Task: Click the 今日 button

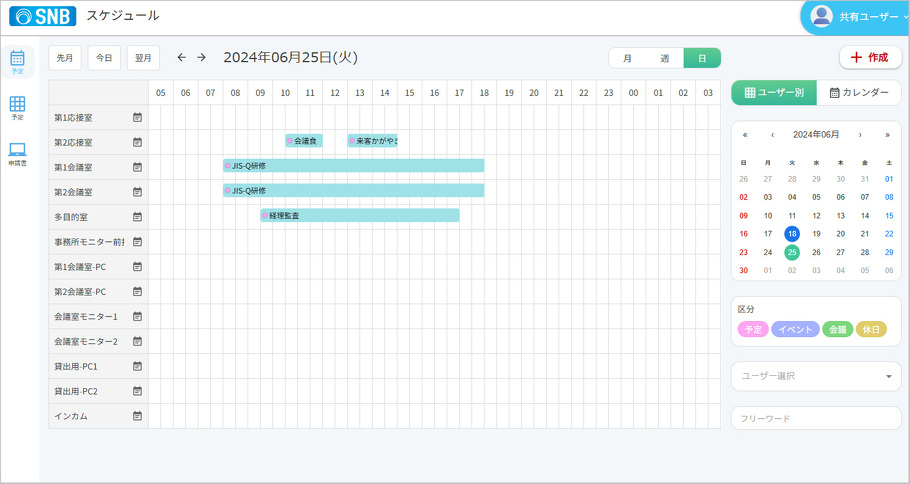Action: coord(104,58)
